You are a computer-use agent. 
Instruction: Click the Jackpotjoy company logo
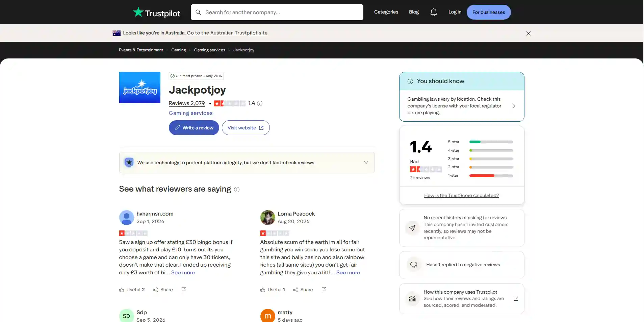pyautogui.click(x=139, y=88)
